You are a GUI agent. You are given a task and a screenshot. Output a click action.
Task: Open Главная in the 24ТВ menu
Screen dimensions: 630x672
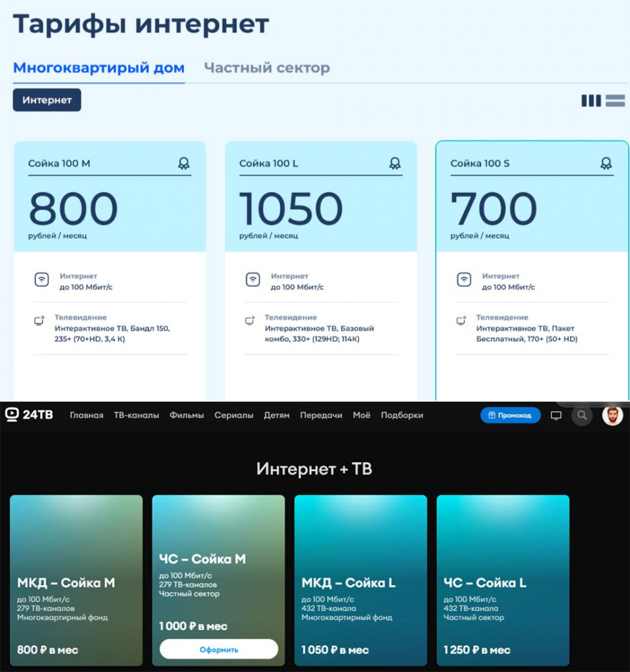[x=87, y=415]
